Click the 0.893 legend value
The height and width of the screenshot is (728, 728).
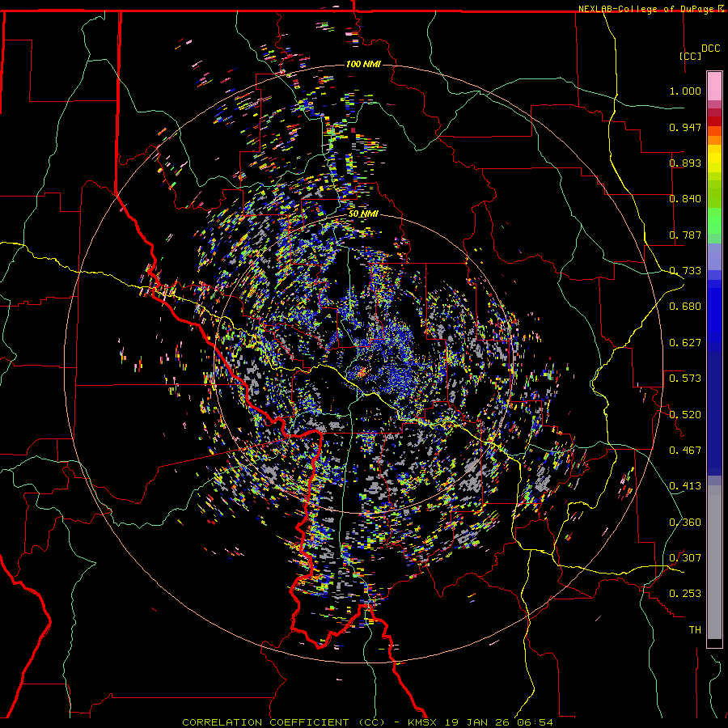point(685,163)
